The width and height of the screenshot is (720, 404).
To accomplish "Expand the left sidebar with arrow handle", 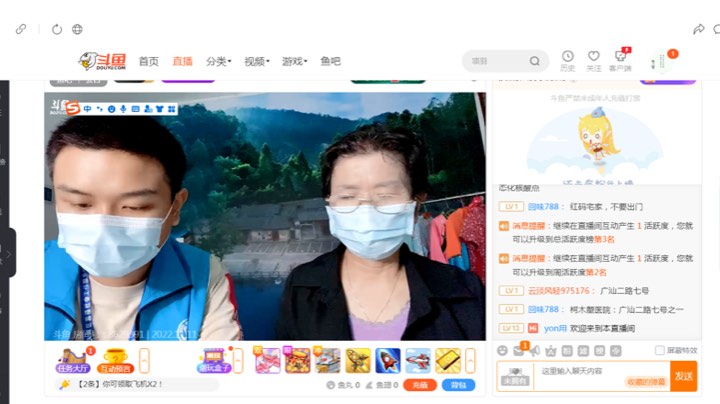I will 8,253.
